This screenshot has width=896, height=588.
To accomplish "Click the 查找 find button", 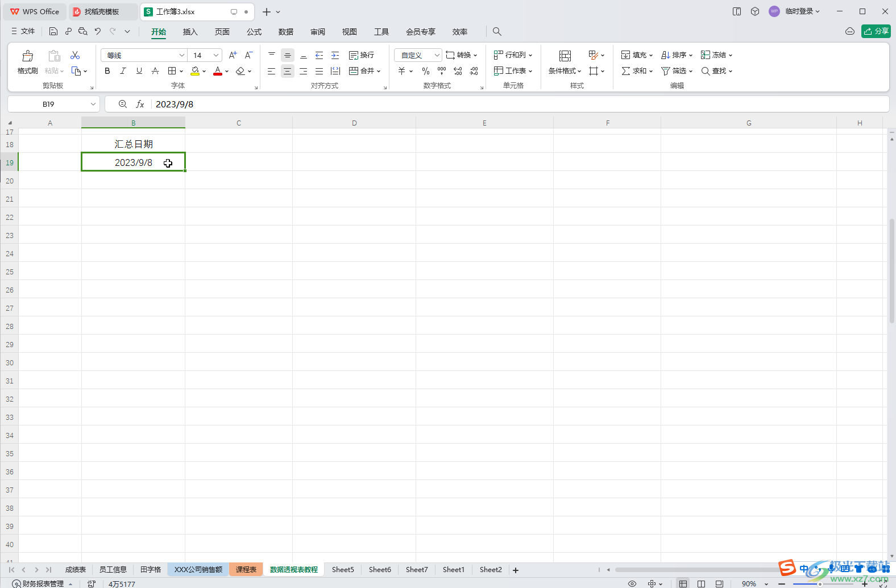I will 716,71.
